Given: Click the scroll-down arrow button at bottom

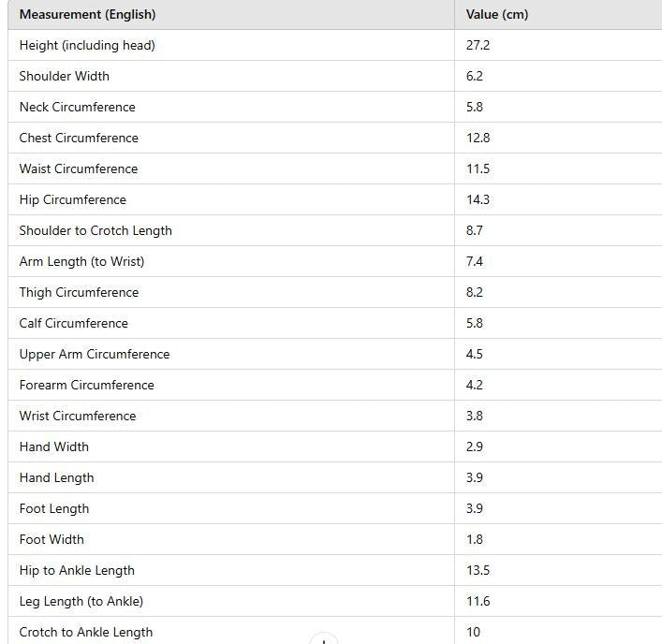Looking at the screenshot, I should (x=323, y=640).
